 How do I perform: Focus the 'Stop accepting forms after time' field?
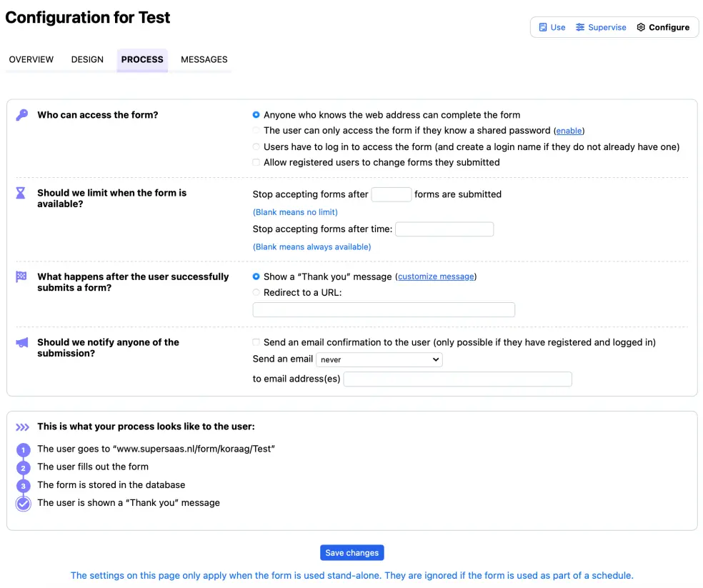(x=444, y=229)
